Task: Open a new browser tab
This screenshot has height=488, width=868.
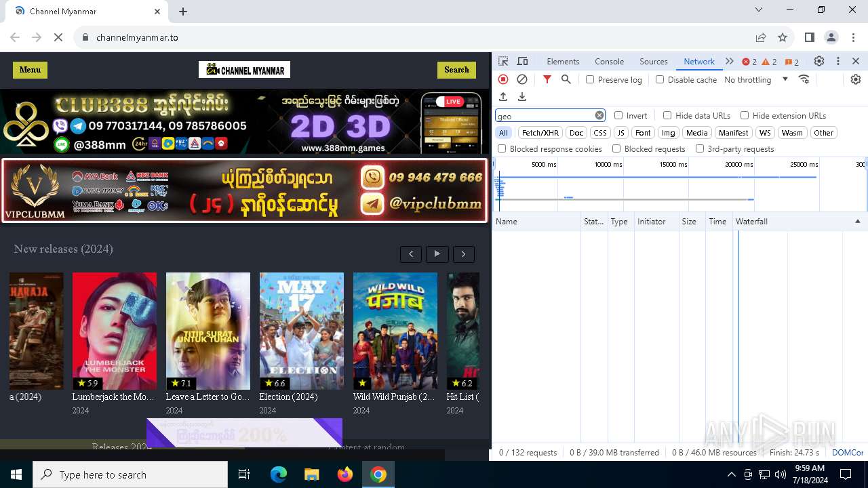Action: [x=183, y=12]
